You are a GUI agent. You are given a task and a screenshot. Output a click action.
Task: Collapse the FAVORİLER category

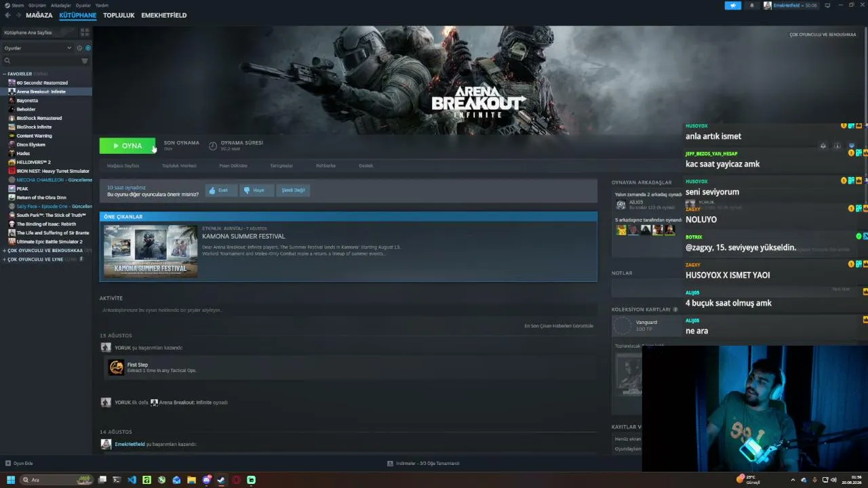pyautogui.click(x=4, y=74)
